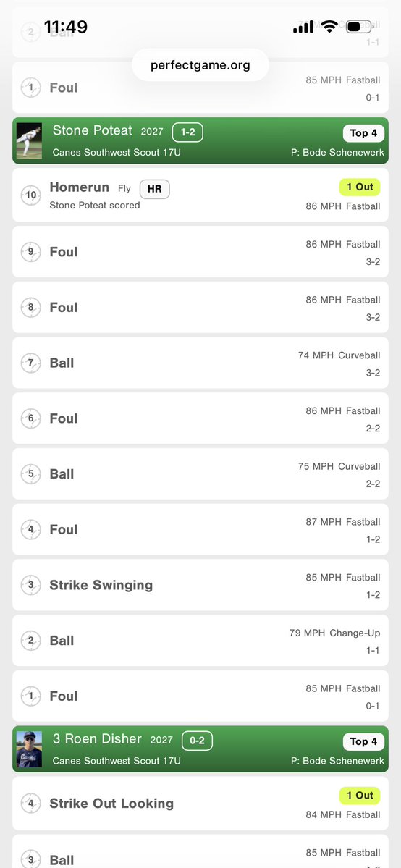This screenshot has height=868, width=401.
Task: Select pitch 4 icon next to Strike Out Looking
Action: pyautogui.click(x=31, y=804)
